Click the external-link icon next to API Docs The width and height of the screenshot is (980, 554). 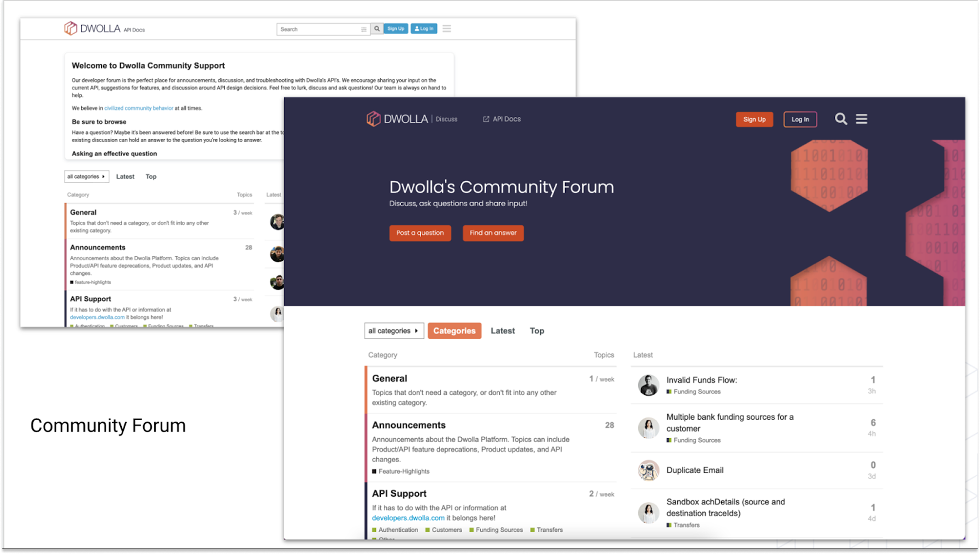pos(486,119)
